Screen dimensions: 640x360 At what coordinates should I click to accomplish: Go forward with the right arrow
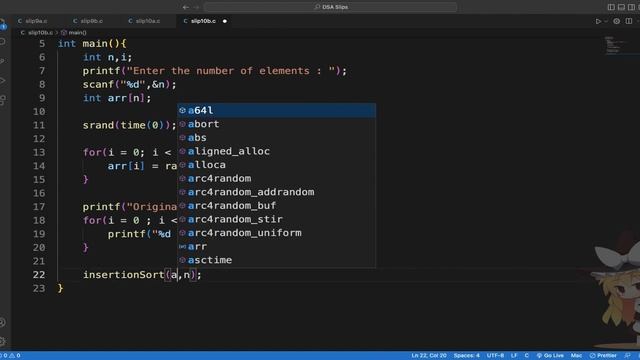pyautogui.click(x=196, y=7)
